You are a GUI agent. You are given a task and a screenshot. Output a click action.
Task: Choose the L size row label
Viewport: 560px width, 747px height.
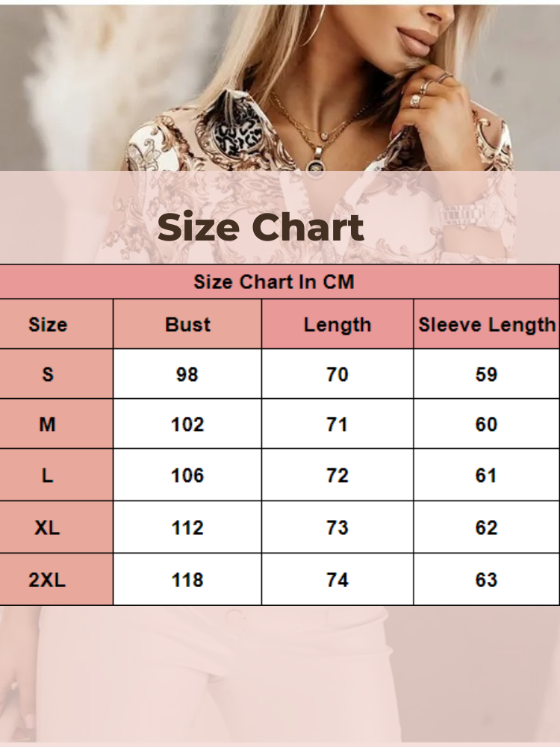pos(48,476)
